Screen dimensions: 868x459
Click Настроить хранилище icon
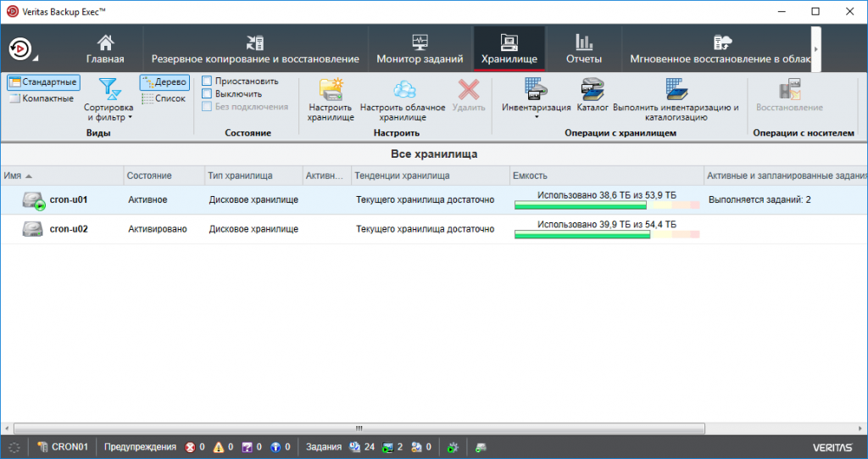[x=331, y=89]
